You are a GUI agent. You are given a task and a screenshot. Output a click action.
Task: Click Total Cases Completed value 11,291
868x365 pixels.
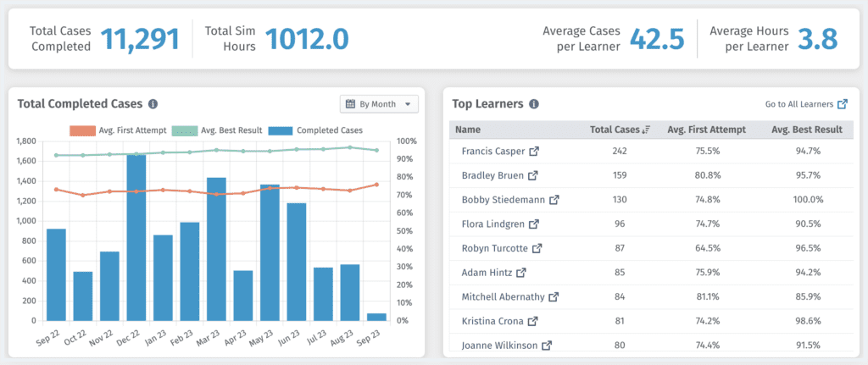[140, 39]
